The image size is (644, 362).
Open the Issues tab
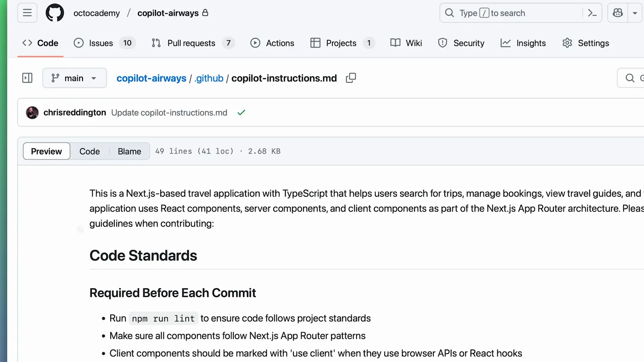pyautogui.click(x=104, y=43)
